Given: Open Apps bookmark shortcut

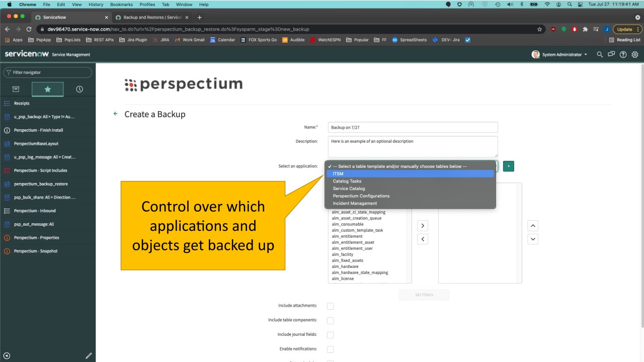Looking at the screenshot, I should [14, 40].
